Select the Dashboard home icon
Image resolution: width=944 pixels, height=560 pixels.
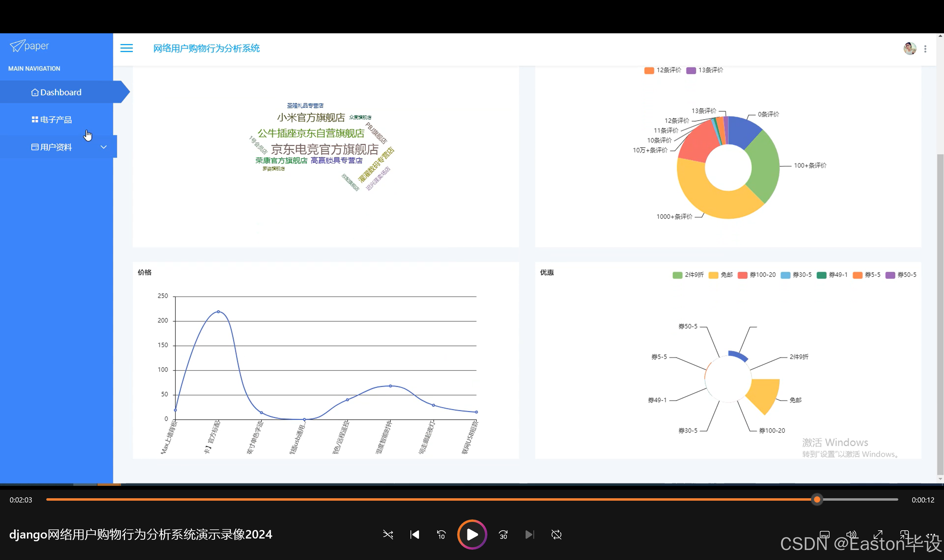pos(35,92)
